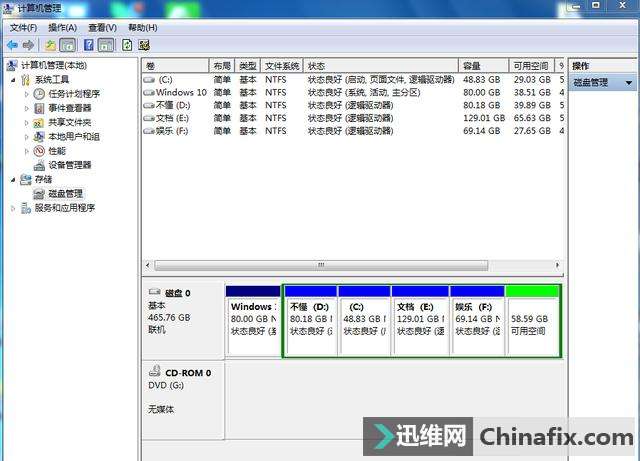Viewport: 640px width, 461px height.
Task: Click the Back arrow toolbar icon
Action: pos(12,45)
